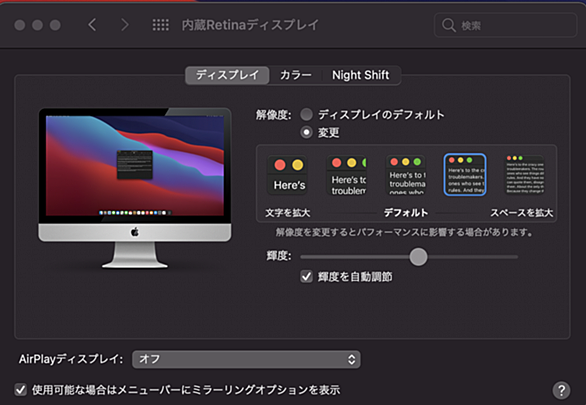Choose the second scaled resolution thumbnail
This screenshot has height=405, width=586.
pos(346,175)
